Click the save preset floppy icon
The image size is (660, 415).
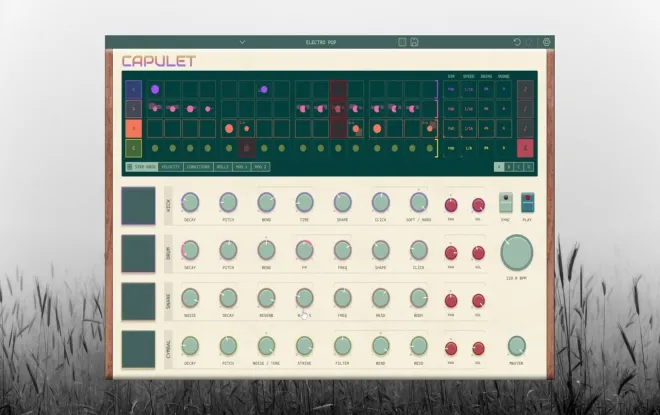pyautogui.click(x=414, y=42)
